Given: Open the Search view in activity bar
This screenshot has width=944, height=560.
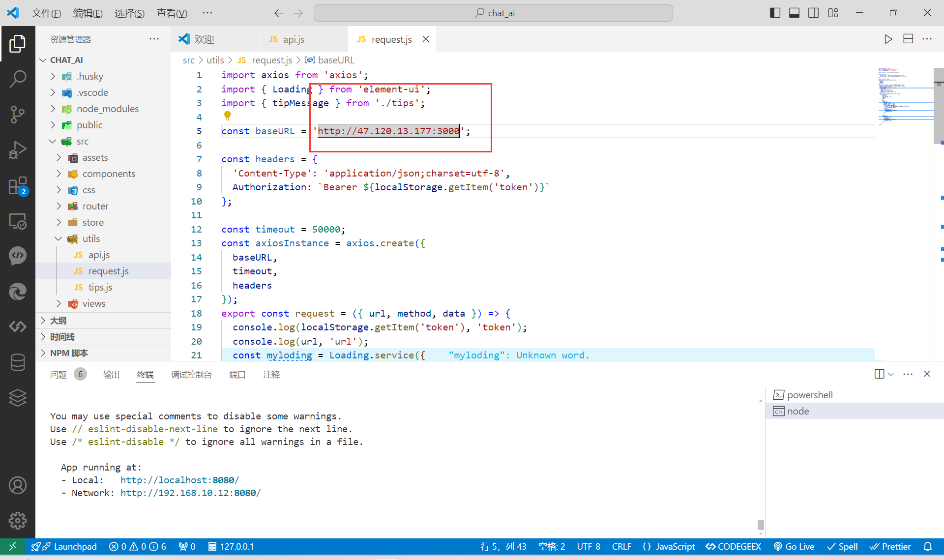Looking at the screenshot, I should pyautogui.click(x=18, y=79).
